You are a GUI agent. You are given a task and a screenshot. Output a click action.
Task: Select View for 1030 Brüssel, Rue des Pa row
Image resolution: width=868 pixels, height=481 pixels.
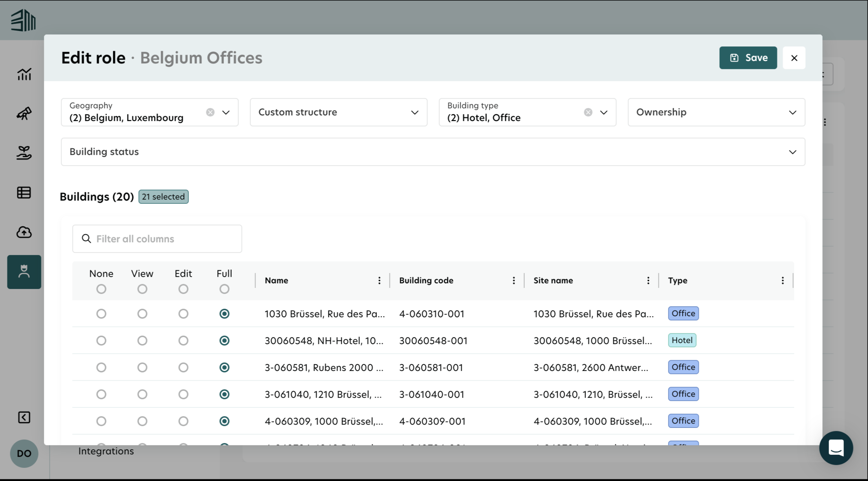(x=142, y=314)
